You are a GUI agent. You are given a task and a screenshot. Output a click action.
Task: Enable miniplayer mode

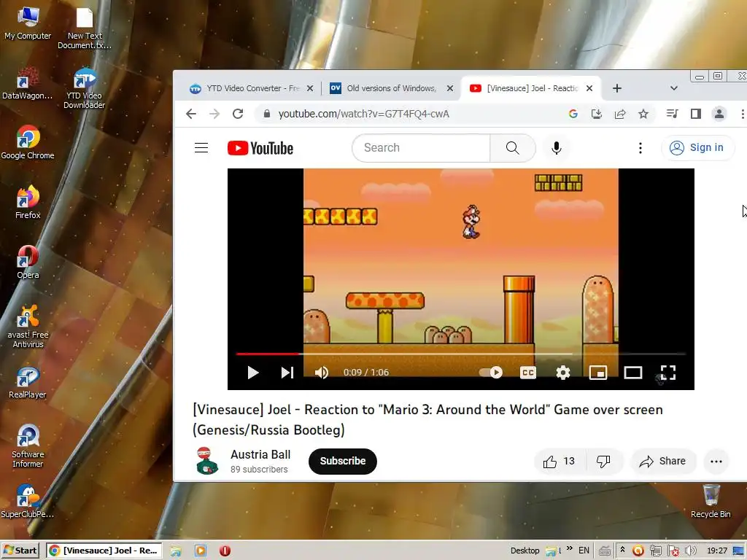(x=598, y=373)
